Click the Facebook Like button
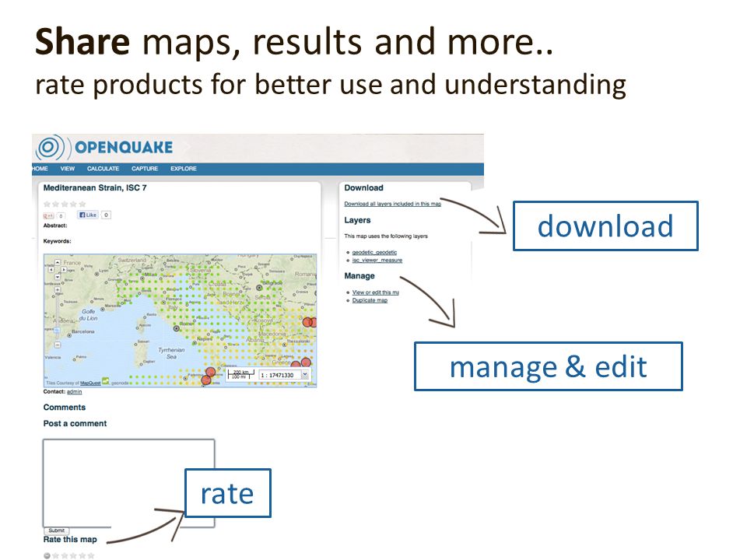Viewport: 747px width, 560px height. tap(88, 215)
